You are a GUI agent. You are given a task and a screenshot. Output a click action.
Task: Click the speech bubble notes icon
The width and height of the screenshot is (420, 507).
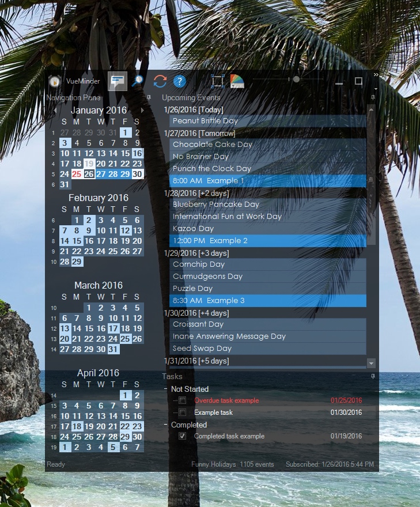pyautogui.click(x=118, y=82)
